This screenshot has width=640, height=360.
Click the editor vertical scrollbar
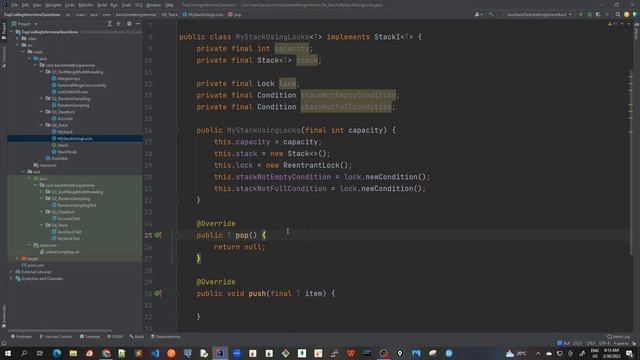(x=631, y=163)
